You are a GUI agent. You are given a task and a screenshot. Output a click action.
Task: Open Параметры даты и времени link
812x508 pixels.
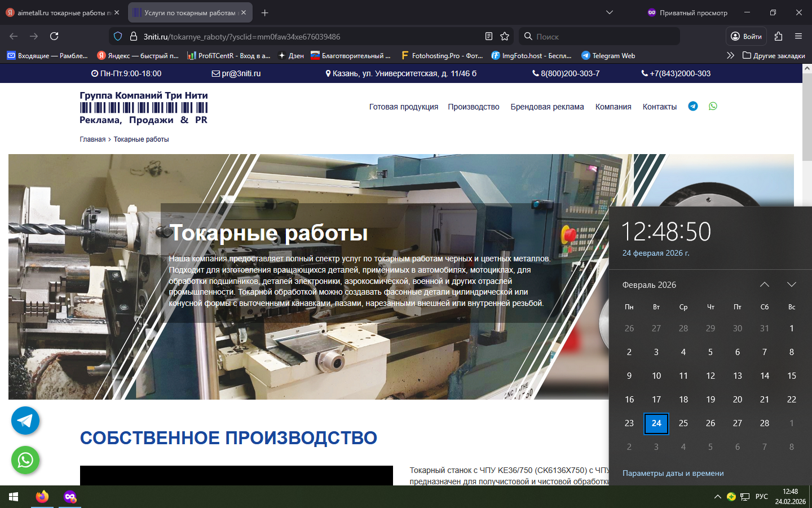(673, 473)
